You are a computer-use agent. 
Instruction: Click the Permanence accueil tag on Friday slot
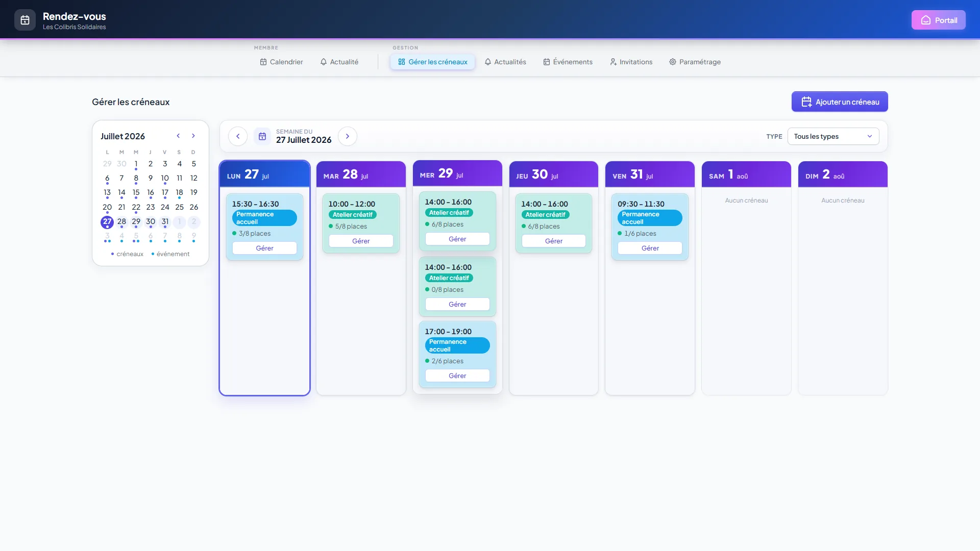pos(650,218)
